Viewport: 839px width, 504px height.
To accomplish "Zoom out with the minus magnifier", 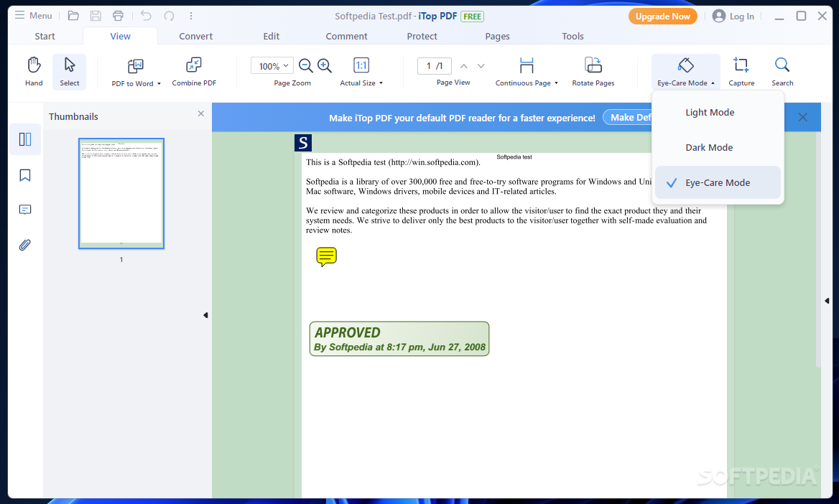I will [305, 66].
